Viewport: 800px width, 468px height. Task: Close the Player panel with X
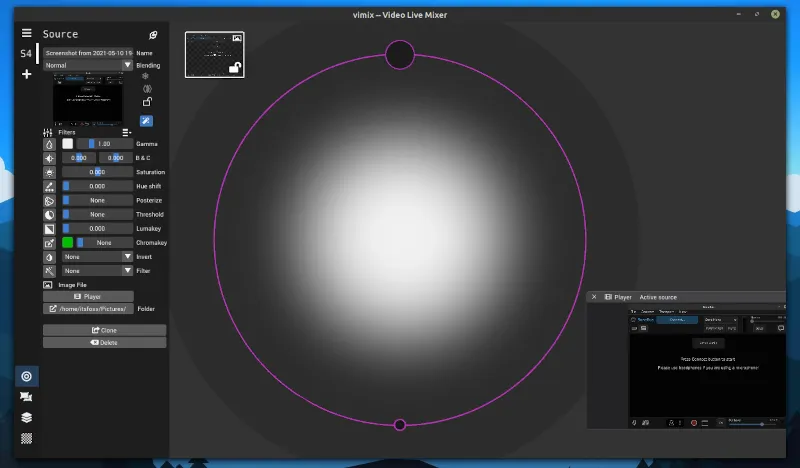coord(594,297)
